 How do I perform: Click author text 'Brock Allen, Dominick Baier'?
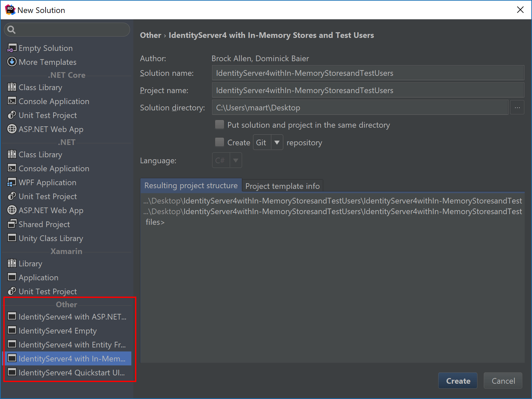tap(260, 59)
